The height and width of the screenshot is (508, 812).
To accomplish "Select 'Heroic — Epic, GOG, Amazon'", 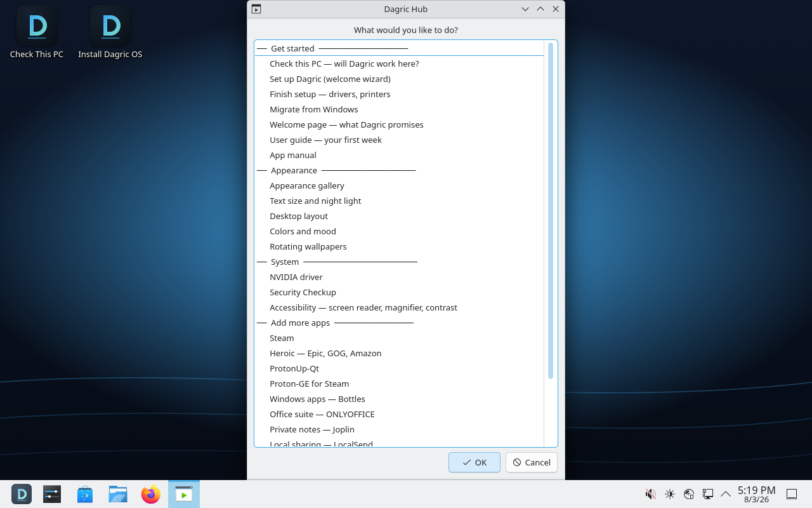I will [x=399, y=353].
